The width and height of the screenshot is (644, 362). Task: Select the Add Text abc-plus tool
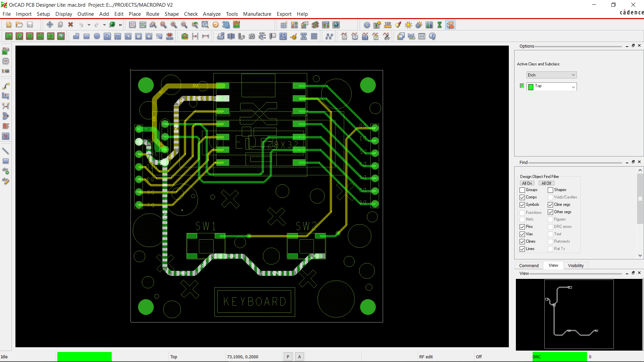[6, 171]
